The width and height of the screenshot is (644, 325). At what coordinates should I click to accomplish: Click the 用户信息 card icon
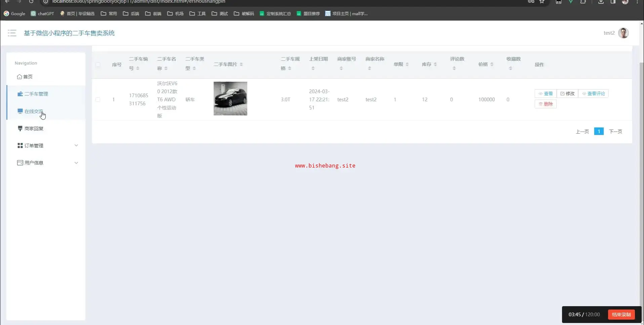pos(20,163)
